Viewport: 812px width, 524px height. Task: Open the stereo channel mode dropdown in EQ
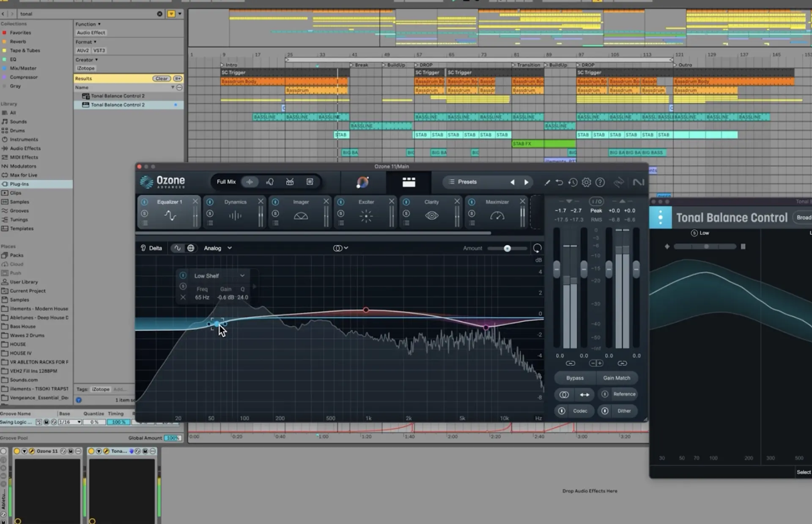pos(341,248)
